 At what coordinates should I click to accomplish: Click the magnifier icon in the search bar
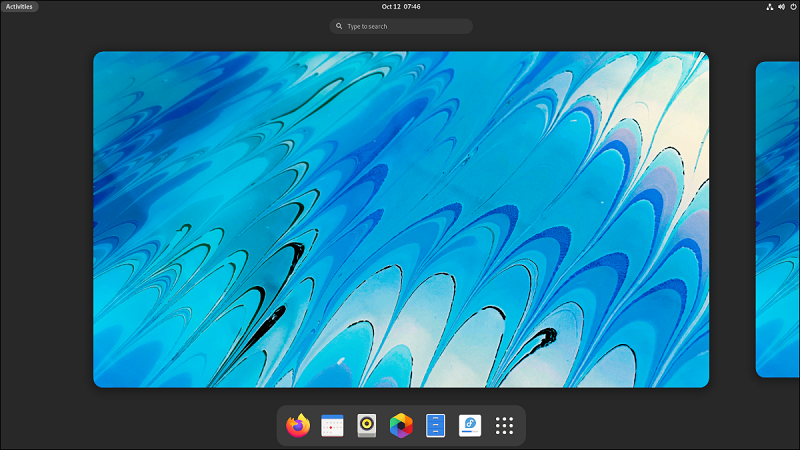(x=339, y=26)
